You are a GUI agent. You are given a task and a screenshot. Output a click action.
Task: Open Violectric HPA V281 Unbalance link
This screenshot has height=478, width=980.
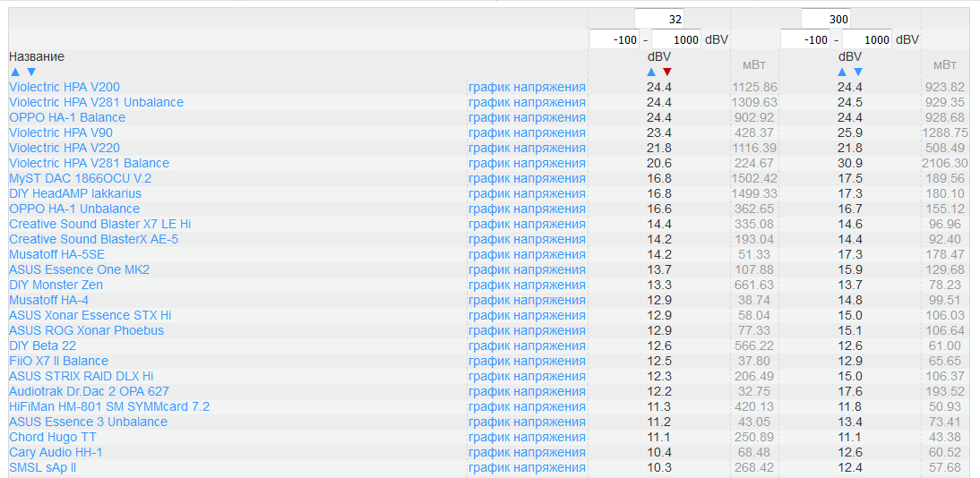click(x=96, y=102)
